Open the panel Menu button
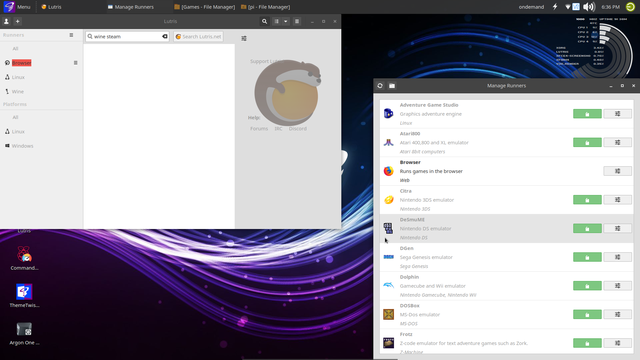 click(x=17, y=7)
